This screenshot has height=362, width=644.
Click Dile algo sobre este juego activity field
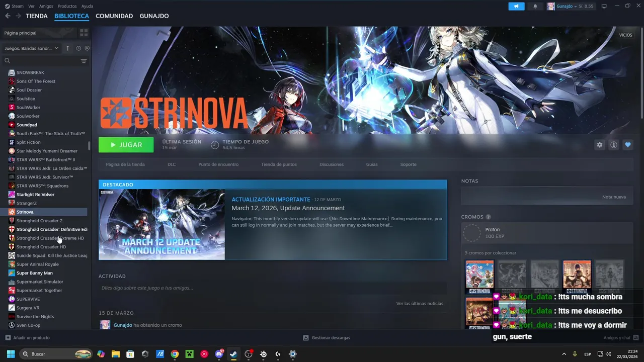273,288
